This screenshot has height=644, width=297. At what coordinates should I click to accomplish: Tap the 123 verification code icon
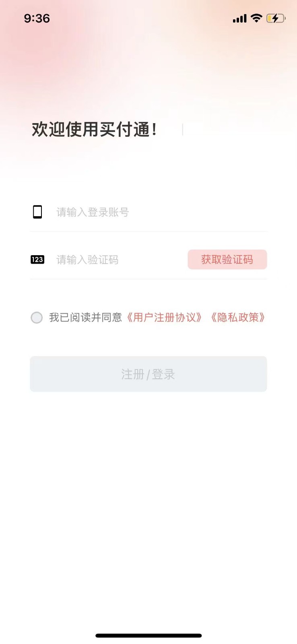[x=37, y=260]
